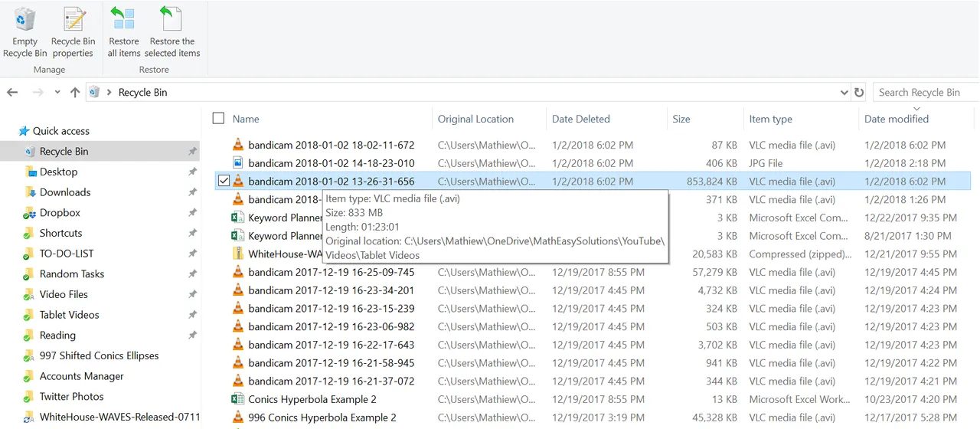Open Desktop in Quick access
980x429 pixels.
[58, 172]
